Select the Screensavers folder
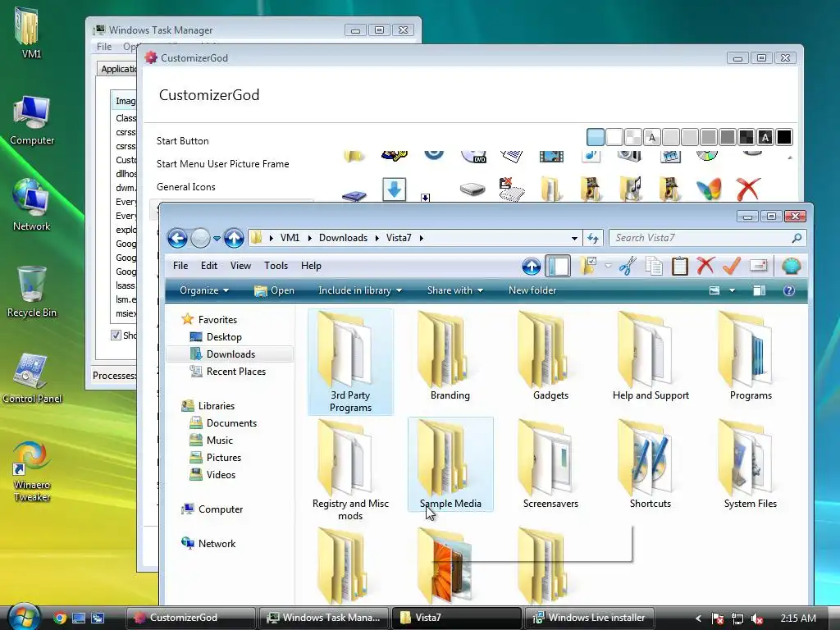This screenshot has width=840, height=630. pos(550,465)
